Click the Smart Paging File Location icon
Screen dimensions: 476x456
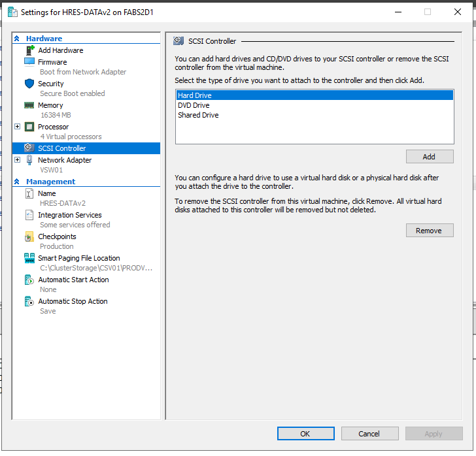[x=29, y=258]
